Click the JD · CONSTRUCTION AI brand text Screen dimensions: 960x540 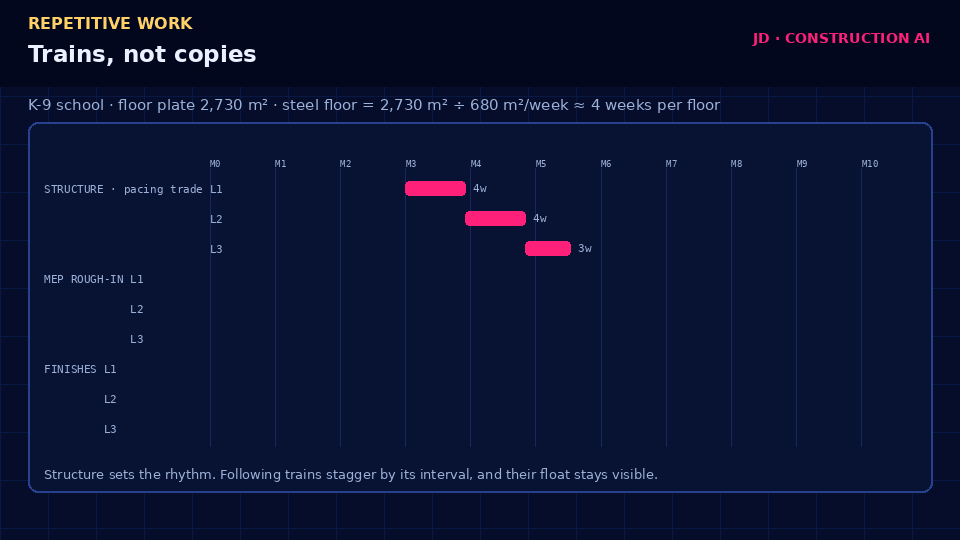point(841,38)
